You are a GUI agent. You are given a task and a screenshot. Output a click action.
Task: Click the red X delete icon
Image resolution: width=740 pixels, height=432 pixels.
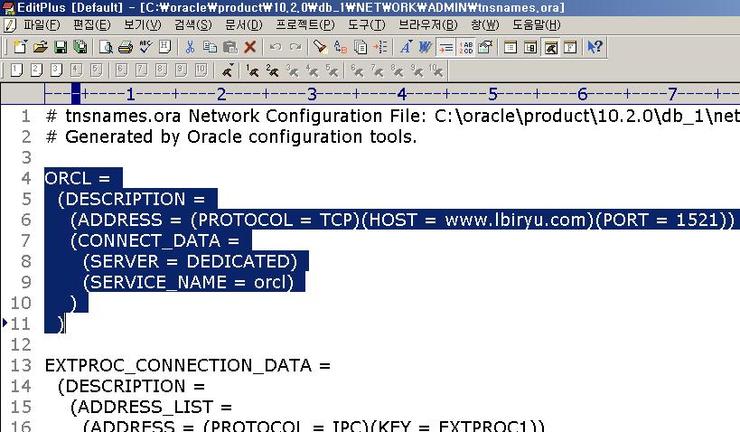[x=250, y=47]
